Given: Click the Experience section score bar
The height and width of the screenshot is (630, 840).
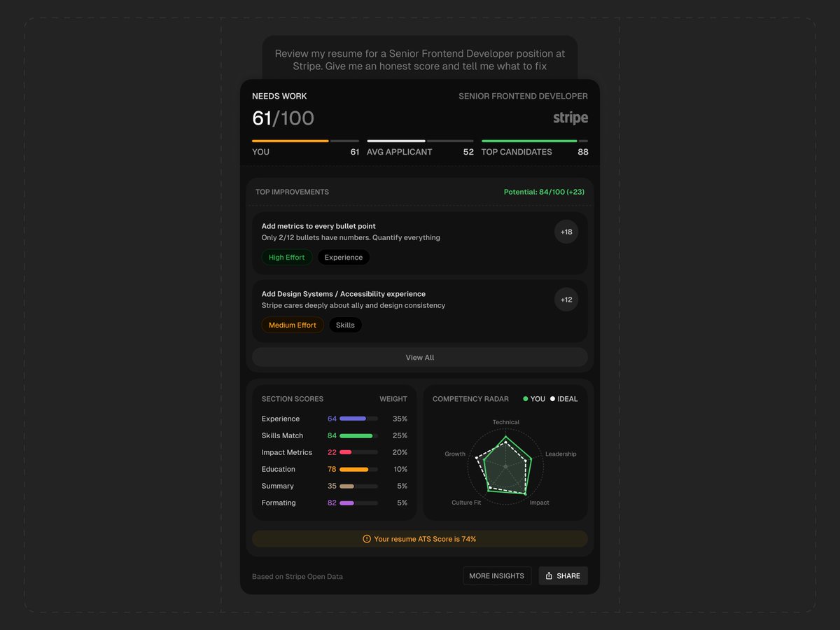Looking at the screenshot, I should 358,419.
